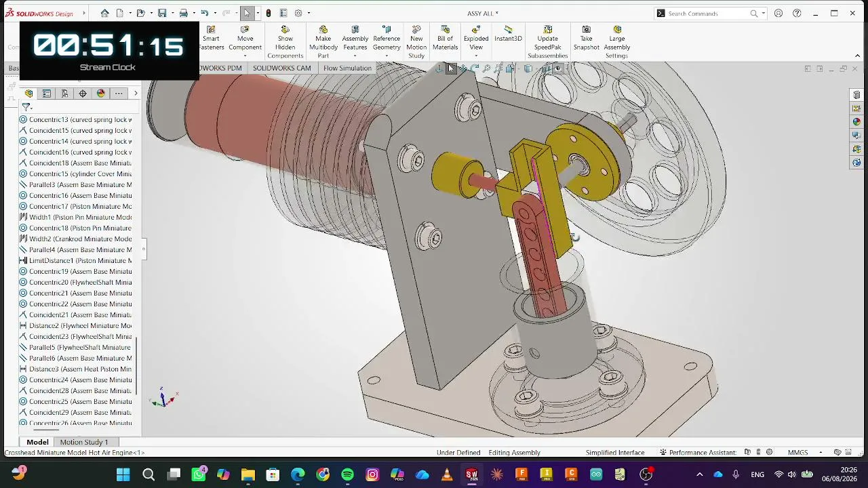The image size is (868, 488).
Task: Open the Appearances color ball in the task pane
Action: pyautogui.click(x=856, y=122)
